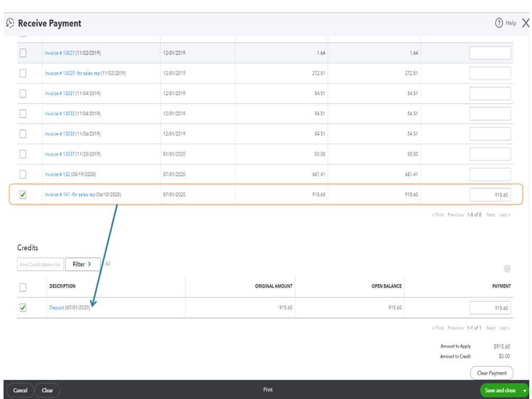
Task: Uncheck the Deposit credit checkbox
Action: [x=23, y=308]
